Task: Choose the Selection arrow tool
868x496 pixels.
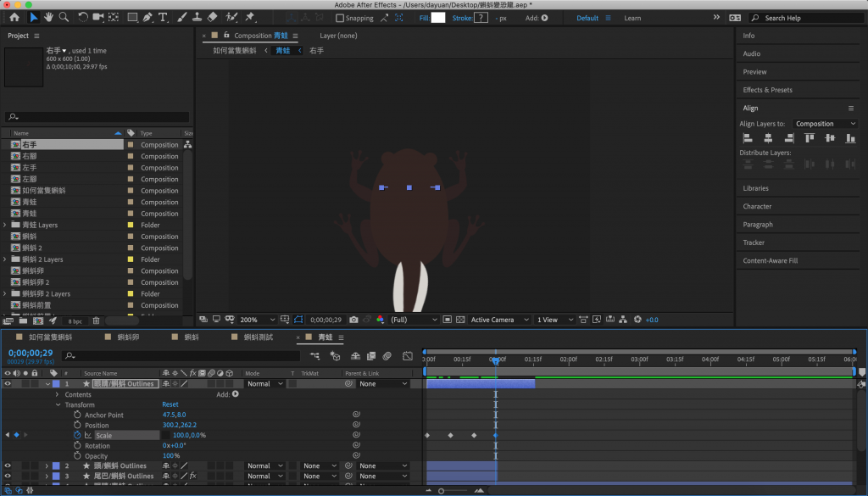Action: (x=34, y=18)
